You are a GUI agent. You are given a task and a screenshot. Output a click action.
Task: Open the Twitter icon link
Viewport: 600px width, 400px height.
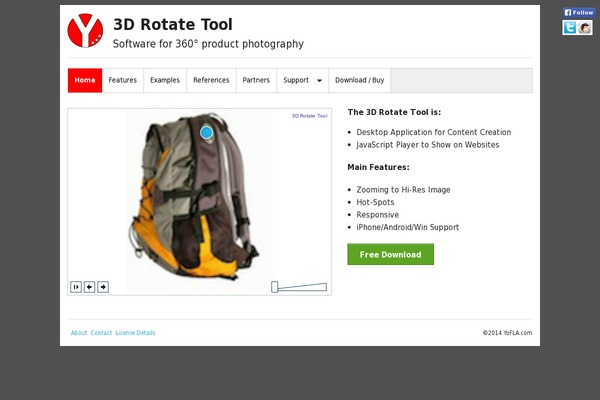click(x=570, y=28)
